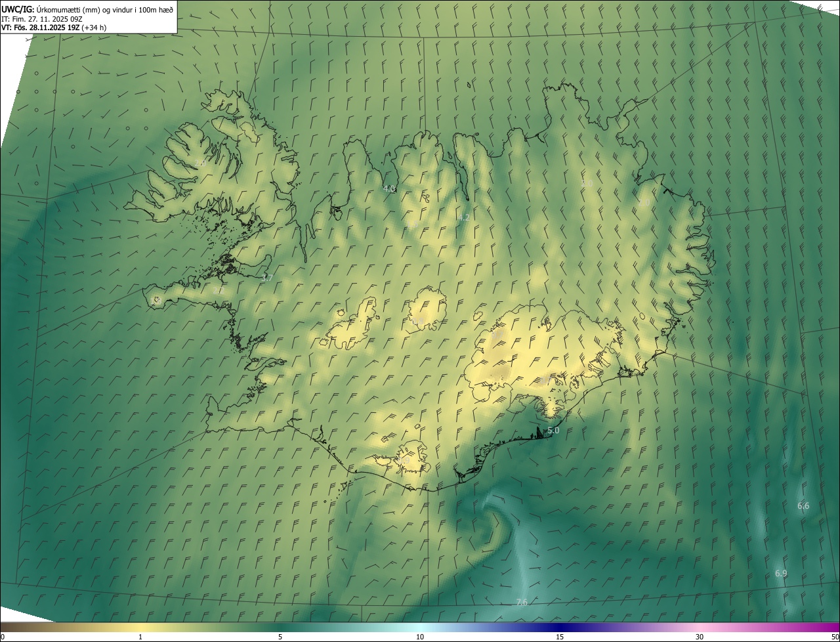Viewport: 840px width, 642px height.
Task: Click the 1 tick on the color scale
Action: tap(140, 637)
